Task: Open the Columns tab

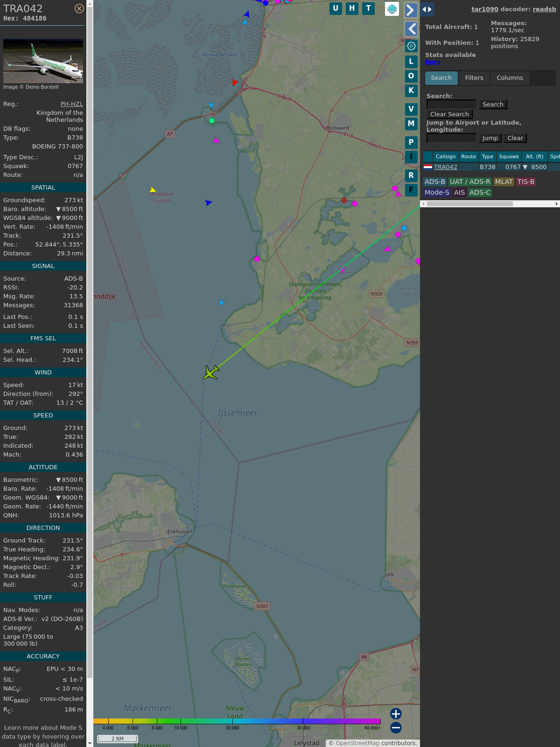Action: click(x=510, y=78)
